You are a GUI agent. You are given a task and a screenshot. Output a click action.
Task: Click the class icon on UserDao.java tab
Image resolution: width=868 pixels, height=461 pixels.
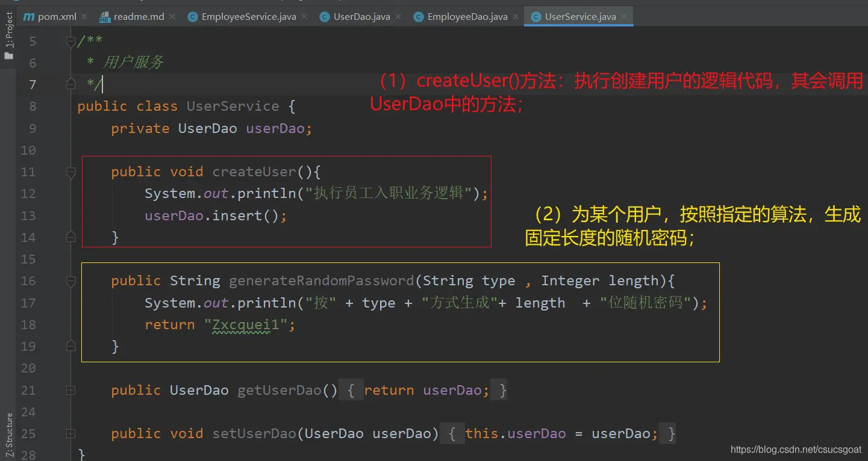click(325, 17)
